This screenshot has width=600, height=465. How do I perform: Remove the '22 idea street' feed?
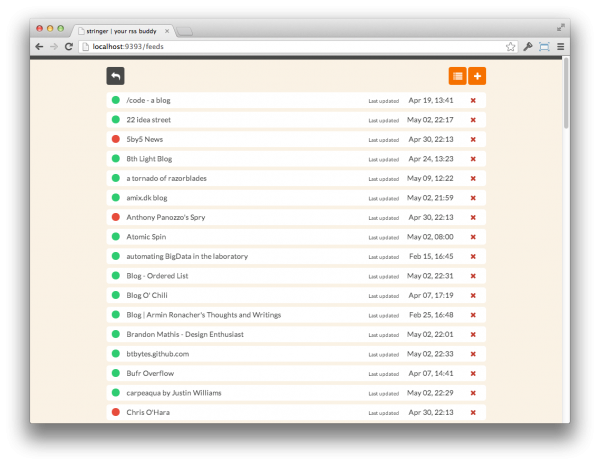click(473, 120)
